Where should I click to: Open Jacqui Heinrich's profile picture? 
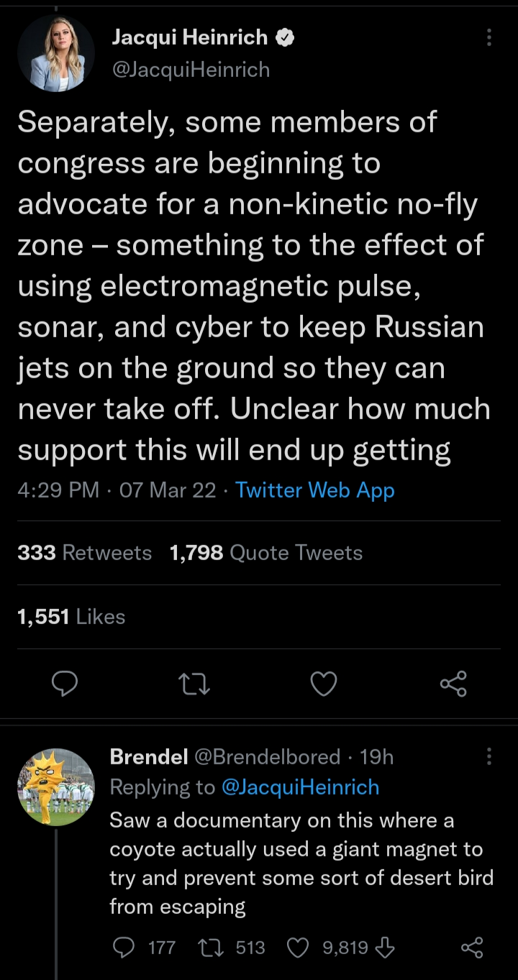click(x=56, y=54)
